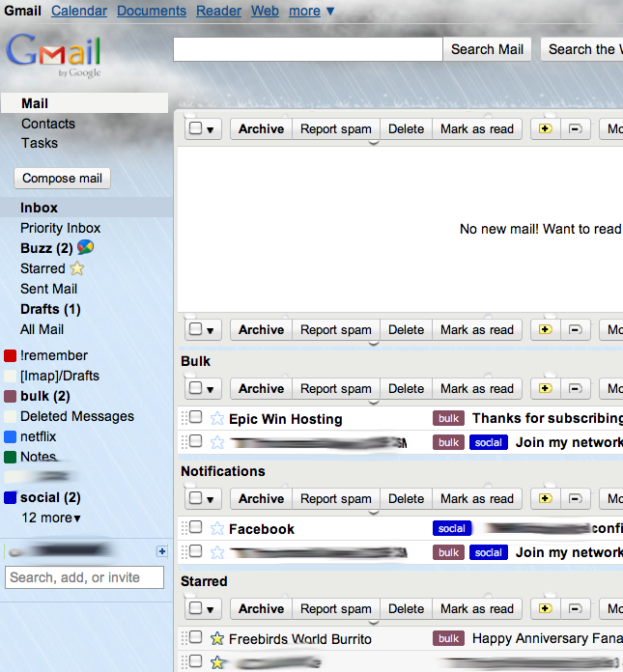Click the minus importance icon in Starred toolbar
This screenshot has width=623, height=672.
(x=575, y=608)
